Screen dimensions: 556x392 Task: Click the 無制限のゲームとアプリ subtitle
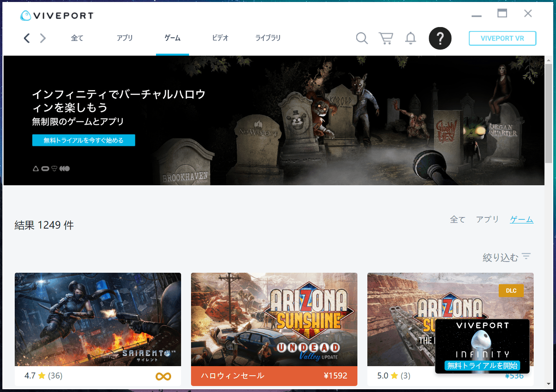78,122
